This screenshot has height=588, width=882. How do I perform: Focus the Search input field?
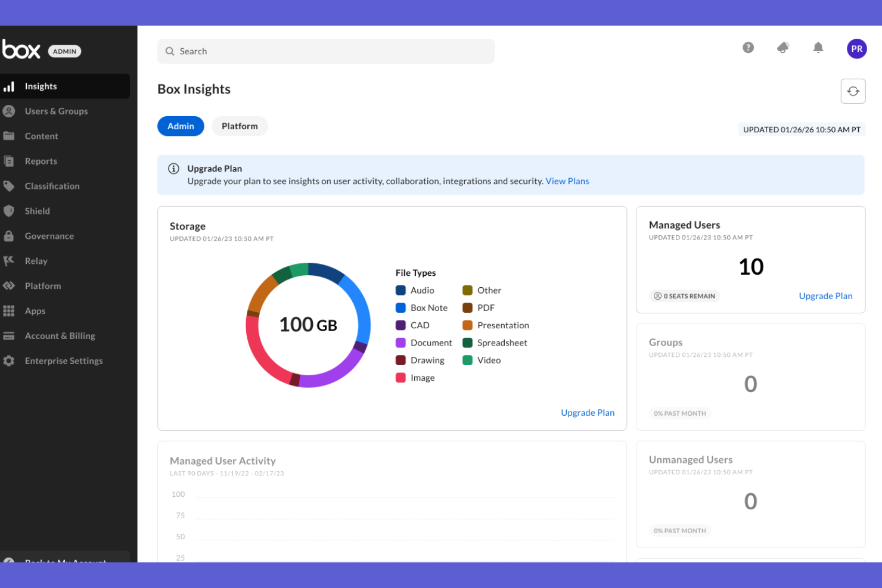click(x=326, y=51)
